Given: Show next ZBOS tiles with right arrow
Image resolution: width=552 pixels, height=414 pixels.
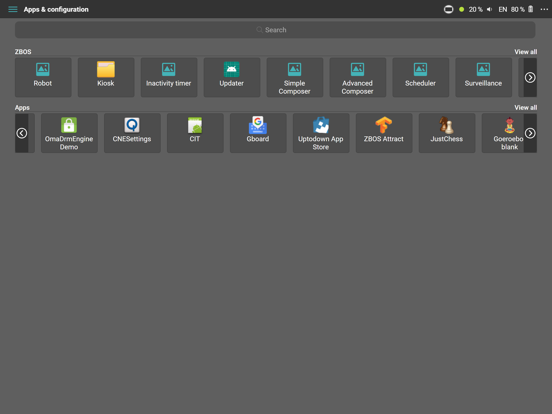Looking at the screenshot, I should 530,77.
